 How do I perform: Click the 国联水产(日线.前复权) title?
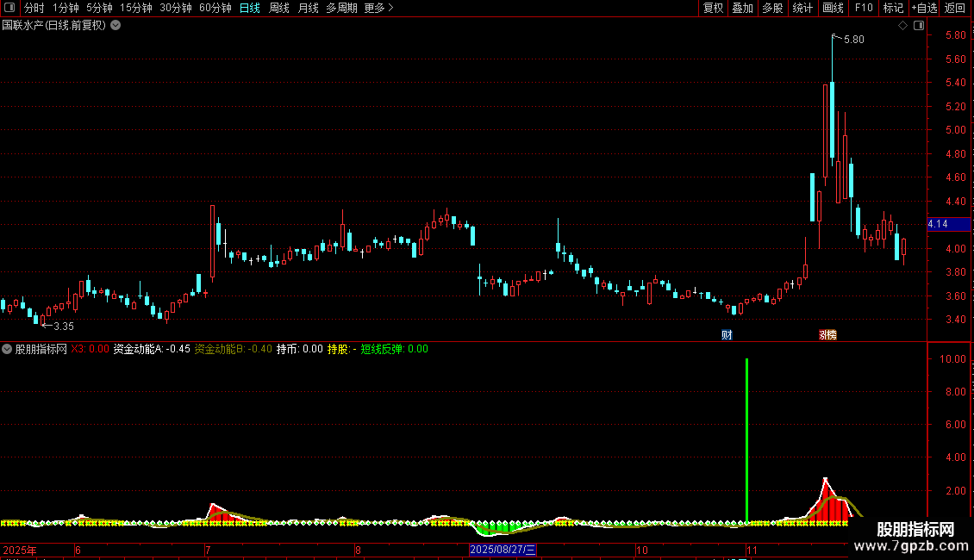[54, 26]
